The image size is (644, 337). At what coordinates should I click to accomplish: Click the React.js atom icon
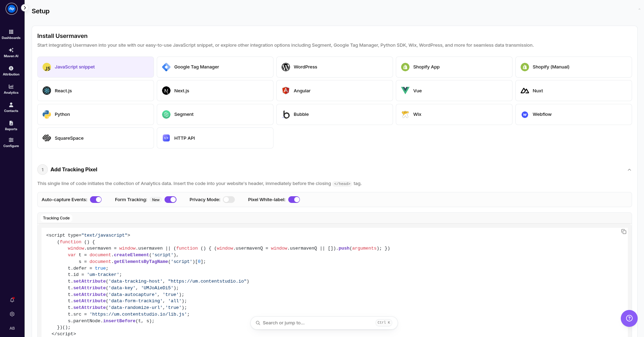tap(47, 91)
